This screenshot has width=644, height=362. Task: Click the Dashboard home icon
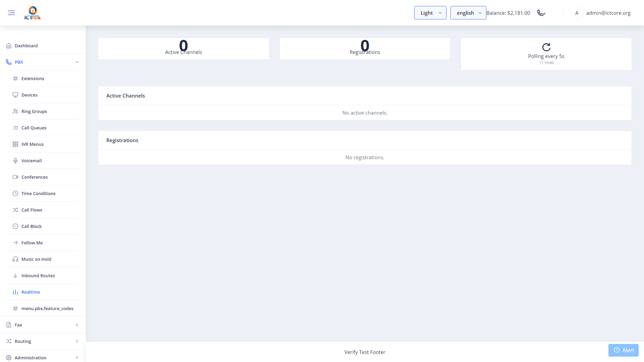pyautogui.click(x=9, y=46)
